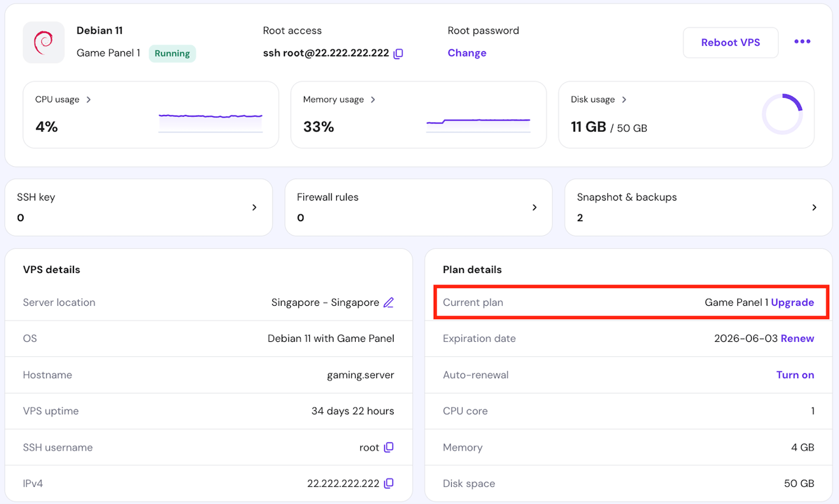Copy the SSH root access command

pyautogui.click(x=398, y=54)
